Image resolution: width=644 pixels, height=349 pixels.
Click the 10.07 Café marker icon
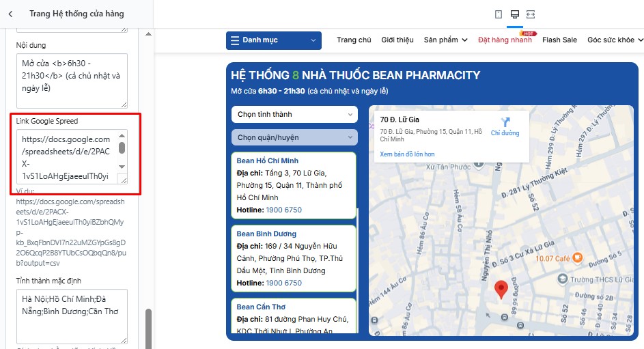click(x=578, y=257)
